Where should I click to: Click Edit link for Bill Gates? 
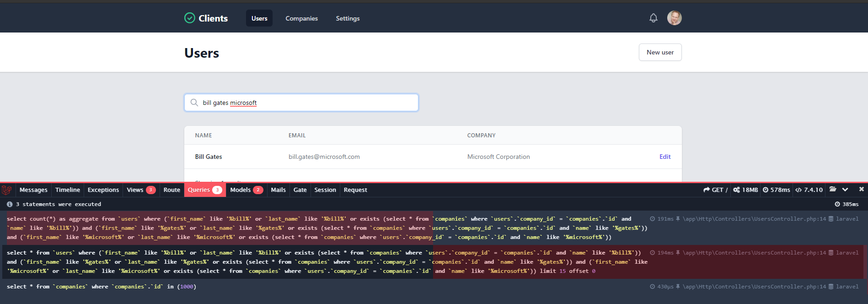coord(665,157)
